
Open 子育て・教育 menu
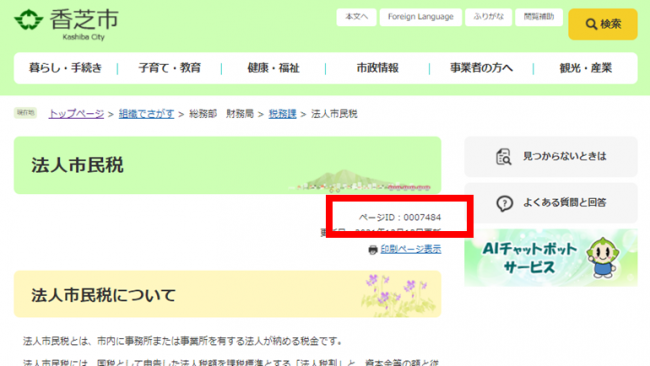tap(170, 68)
